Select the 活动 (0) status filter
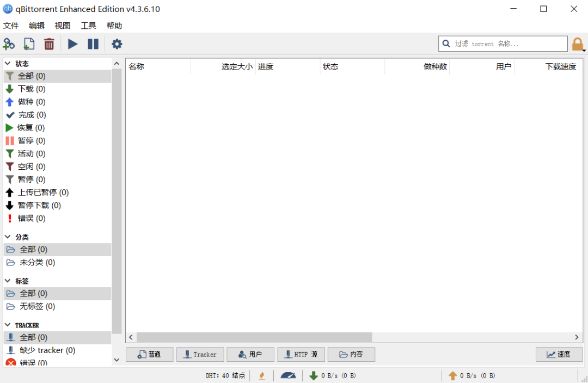The width and height of the screenshot is (588, 383). 57,153
